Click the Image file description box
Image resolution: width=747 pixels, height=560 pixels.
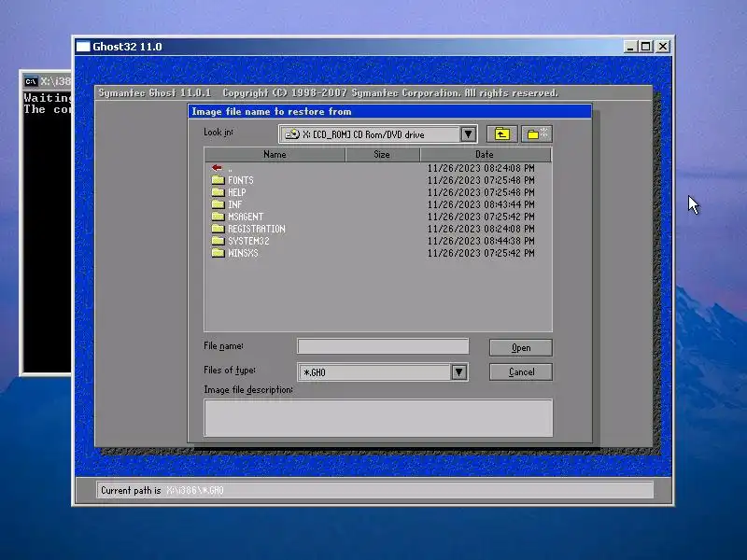(378, 417)
